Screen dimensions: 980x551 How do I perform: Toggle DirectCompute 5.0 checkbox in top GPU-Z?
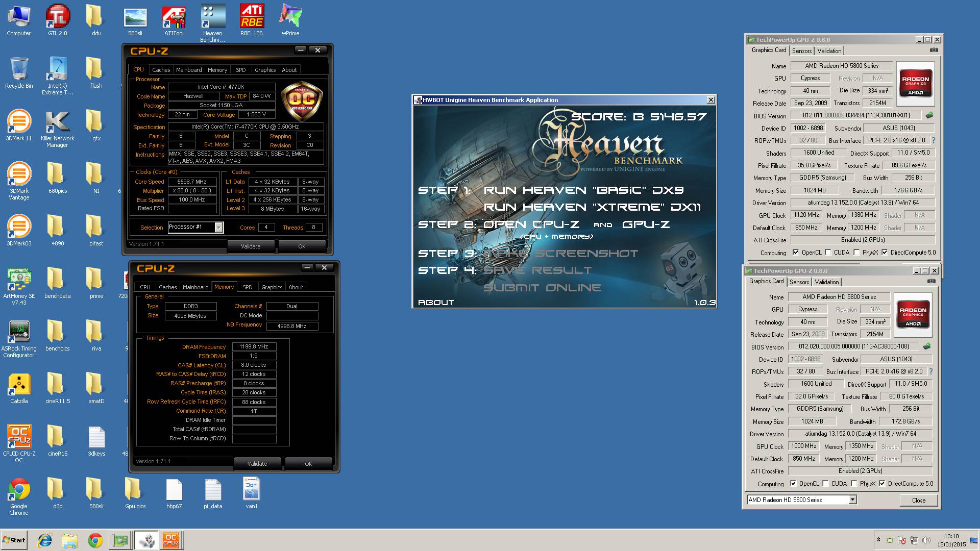coord(885,253)
